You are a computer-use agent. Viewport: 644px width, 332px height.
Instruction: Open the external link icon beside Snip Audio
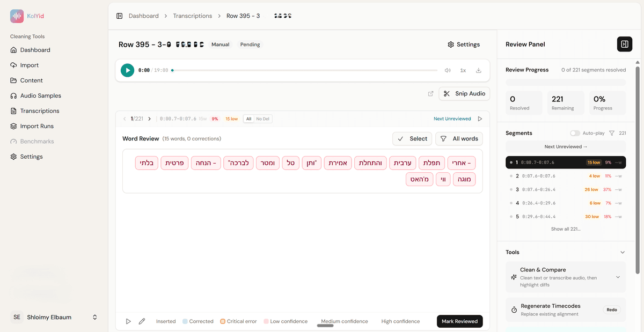pyautogui.click(x=430, y=94)
